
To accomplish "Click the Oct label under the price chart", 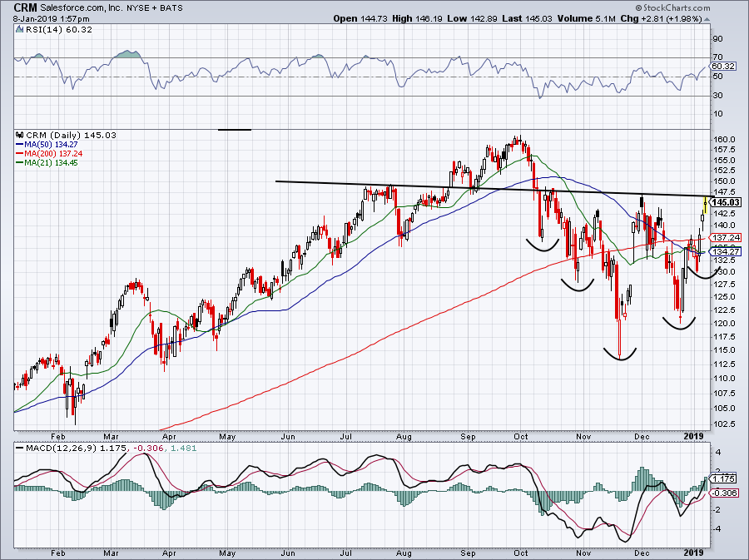I will coord(521,437).
